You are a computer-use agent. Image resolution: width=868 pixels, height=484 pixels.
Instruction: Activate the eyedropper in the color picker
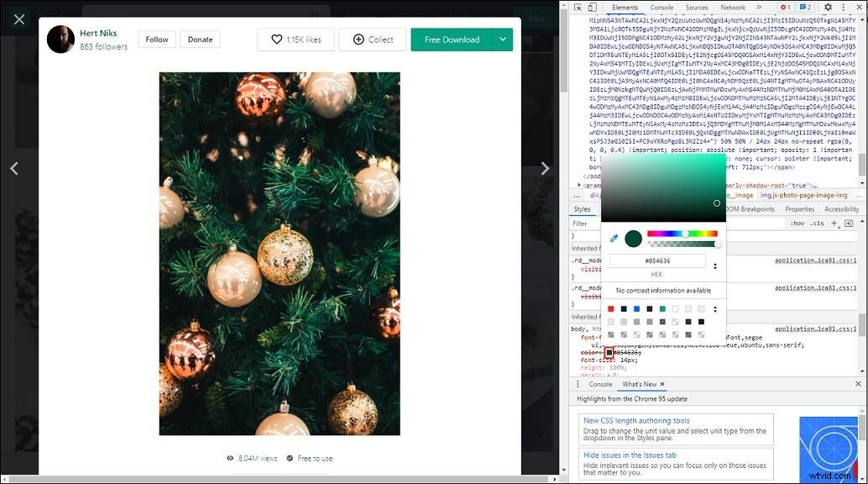point(612,238)
